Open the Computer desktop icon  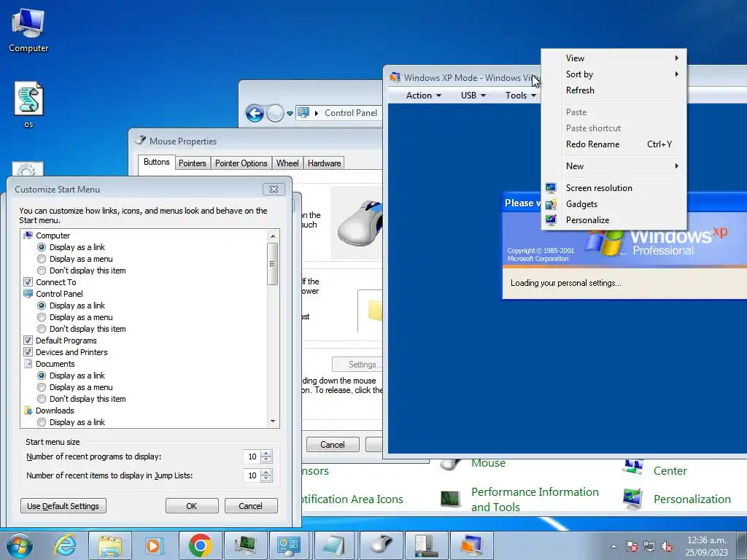point(28,30)
